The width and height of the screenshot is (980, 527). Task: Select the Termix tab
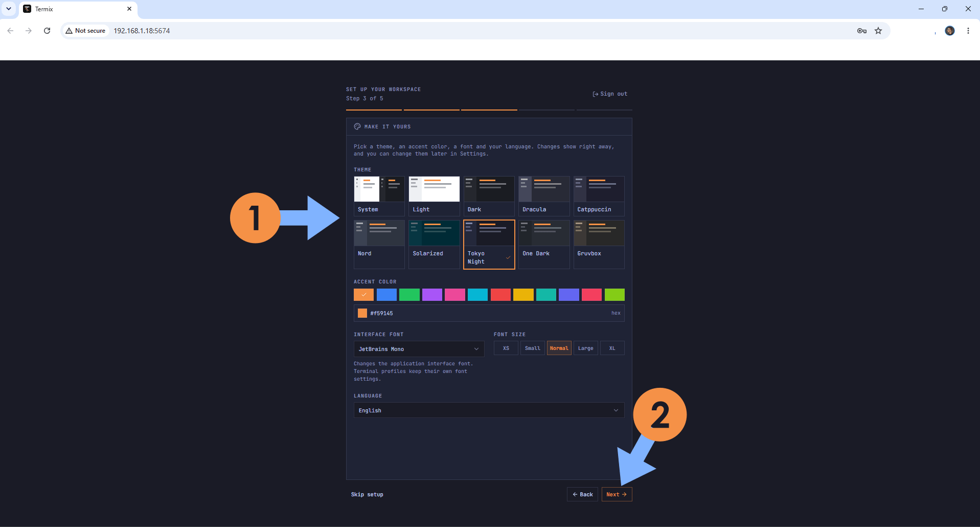pyautogui.click(x=78, y=9)
